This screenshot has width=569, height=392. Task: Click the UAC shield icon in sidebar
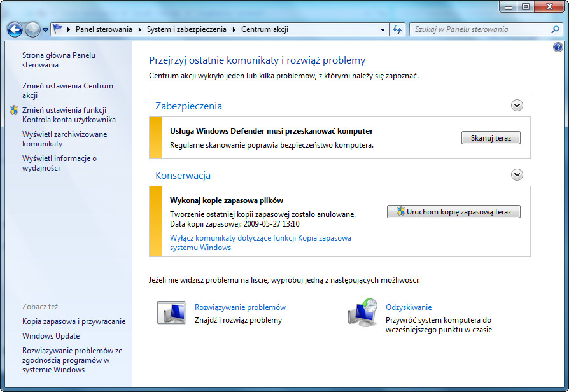[14, 110]
